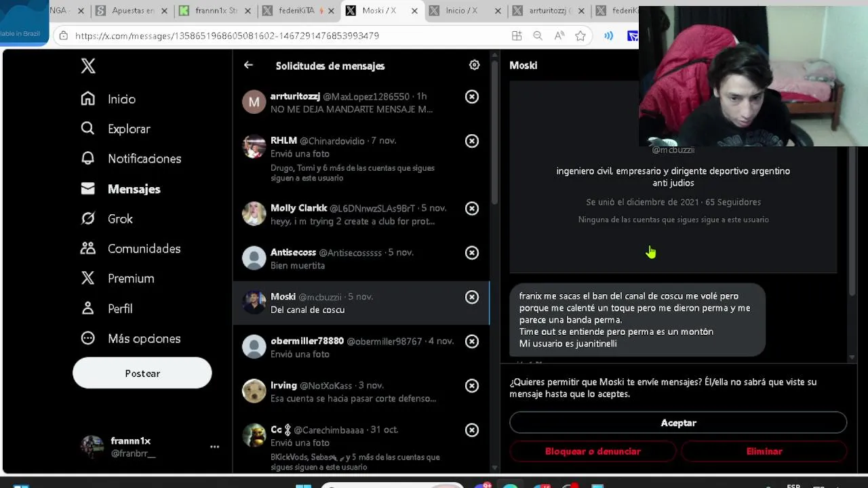868x488 pixels.
Task: Click Bloquear o denunciar button
Action: coord(593,451)
